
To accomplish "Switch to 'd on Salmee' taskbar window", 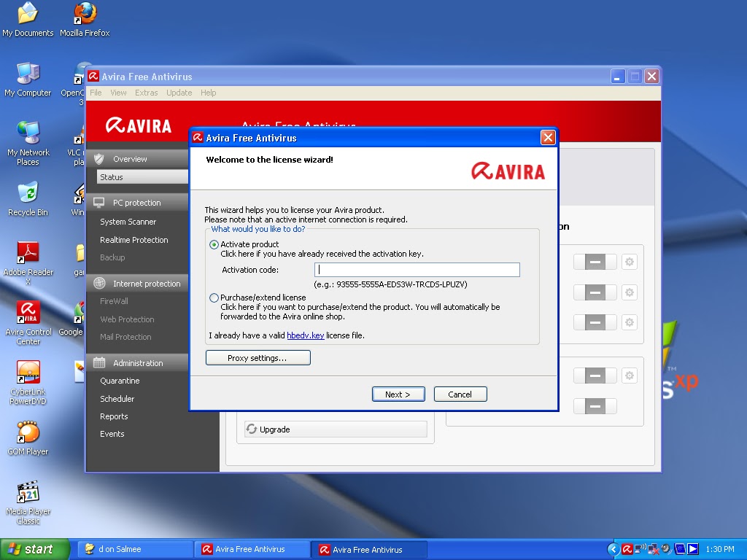I will coord(135,550).
